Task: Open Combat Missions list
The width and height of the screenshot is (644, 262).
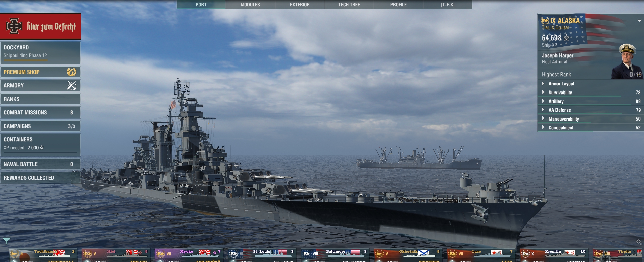Action: tap(41, 112)
